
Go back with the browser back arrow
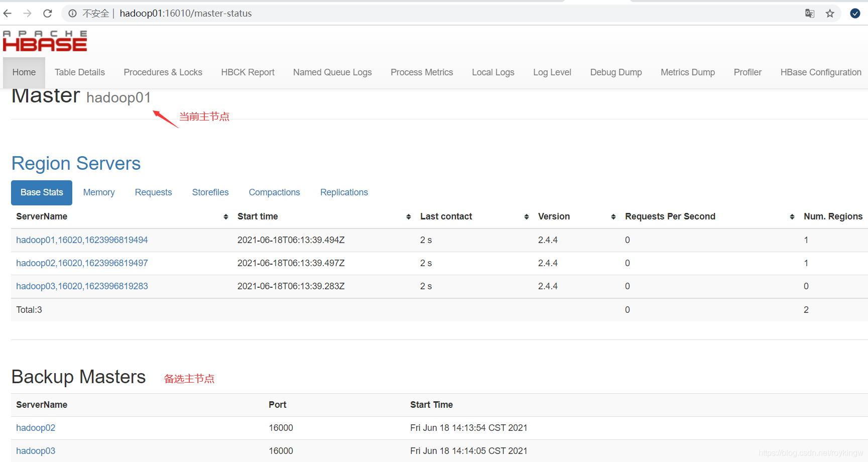tap(8, 14)
